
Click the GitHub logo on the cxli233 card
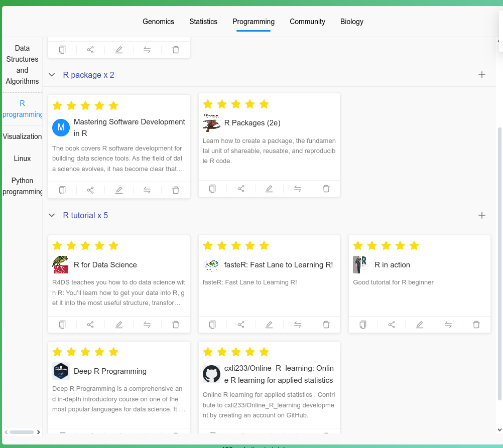tap(211, 374)
